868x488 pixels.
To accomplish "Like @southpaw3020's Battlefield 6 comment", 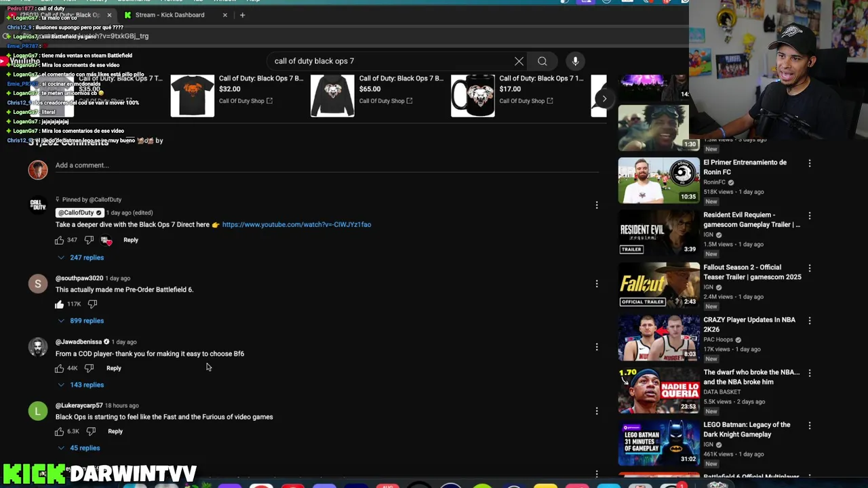I will coord(60,304).
